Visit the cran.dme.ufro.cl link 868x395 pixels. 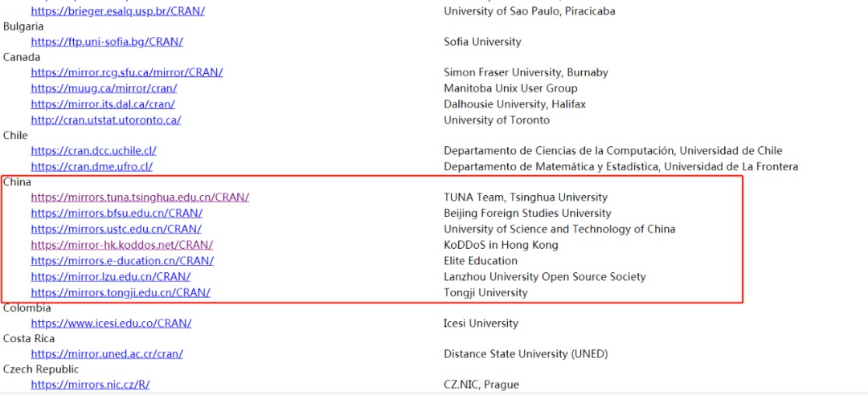pyautogui.click(x=92, y=166)
